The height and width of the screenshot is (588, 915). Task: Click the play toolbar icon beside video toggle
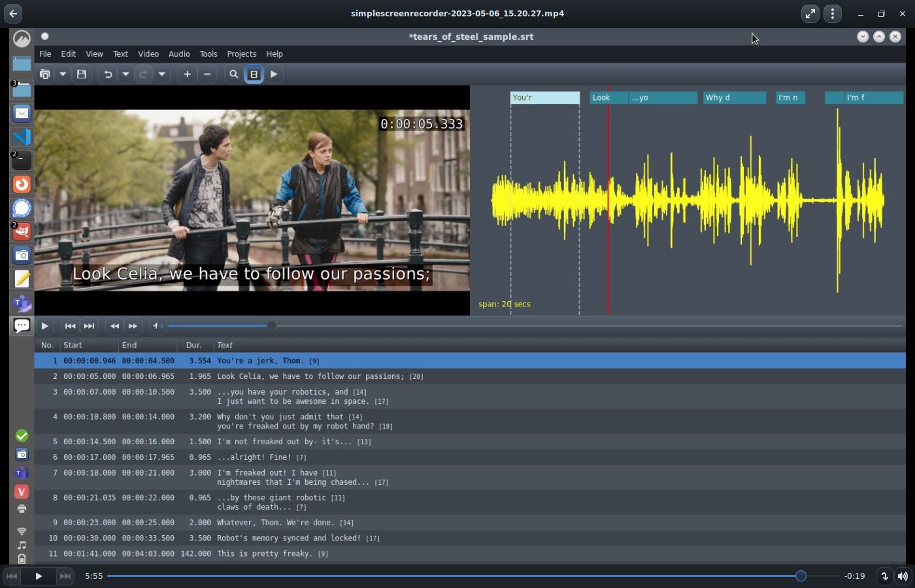coord(274,74)
